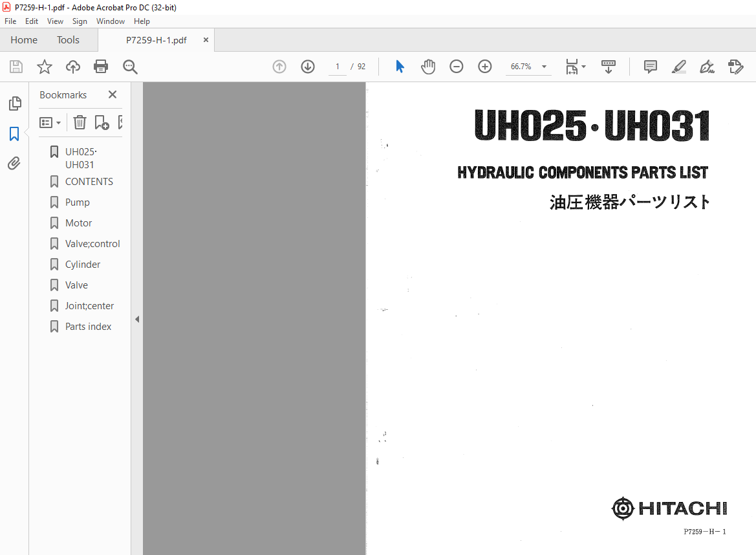Viewport: 756px width, 555px height.
Task: Click the page number input field
Action: pyautogui.click(x=338, y=67)
